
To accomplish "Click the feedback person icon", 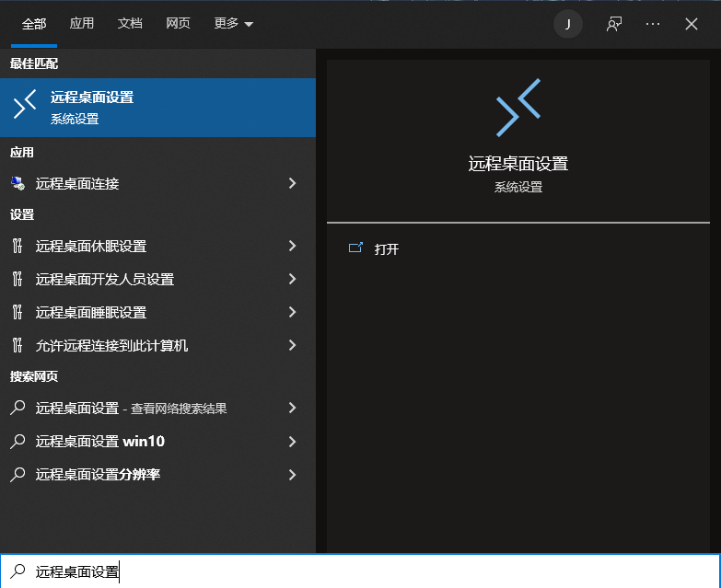I will 614,24.
